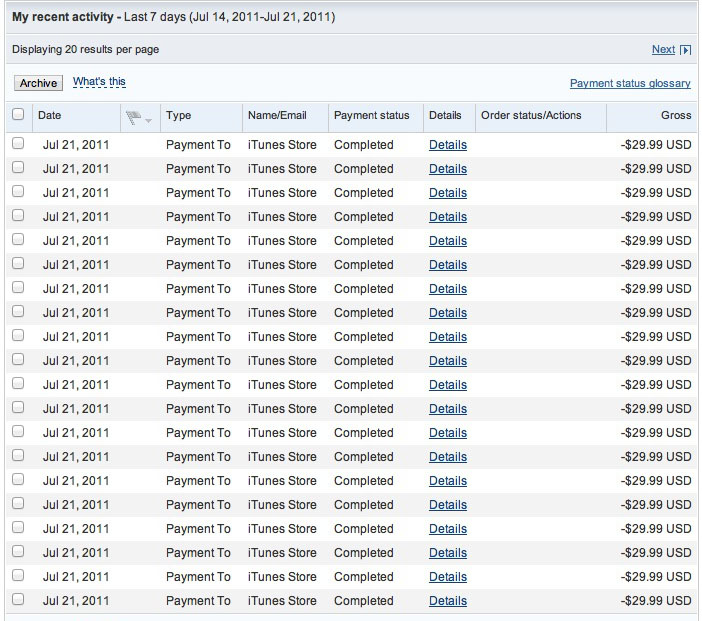Click the Gross column header
Image resolution: width=702 pixels, height=621 pixels.
tap(676, 116)
